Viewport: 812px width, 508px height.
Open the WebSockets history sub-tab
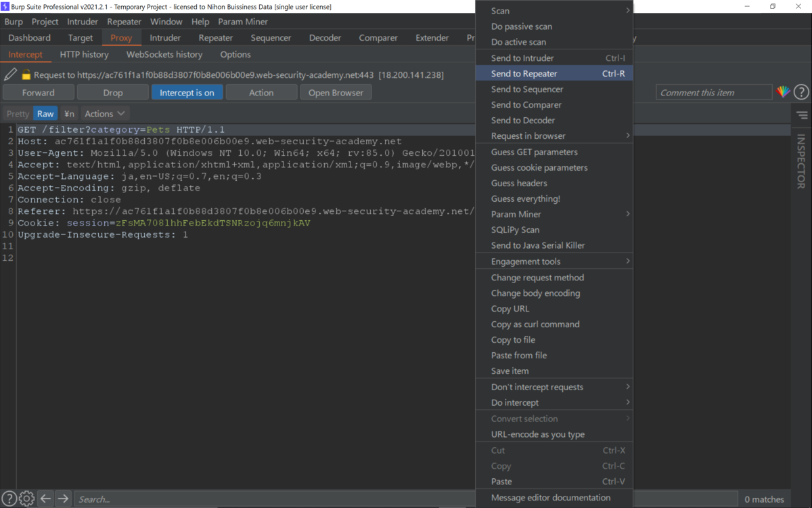point(164,54)
